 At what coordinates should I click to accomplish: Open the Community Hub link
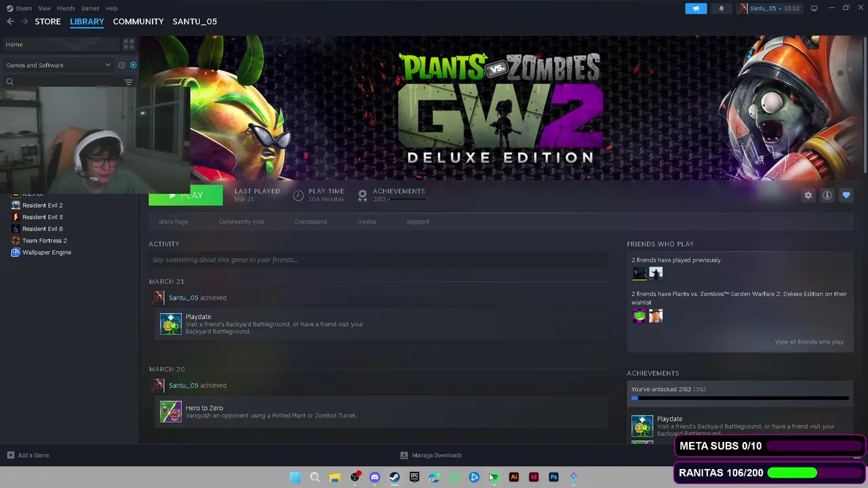(241, 222)
